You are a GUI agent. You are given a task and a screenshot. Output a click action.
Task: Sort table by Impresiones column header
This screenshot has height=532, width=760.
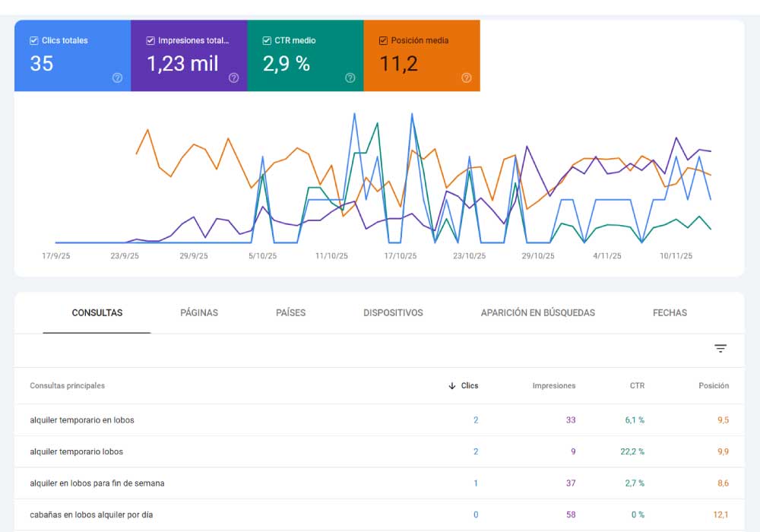point(553,386)
